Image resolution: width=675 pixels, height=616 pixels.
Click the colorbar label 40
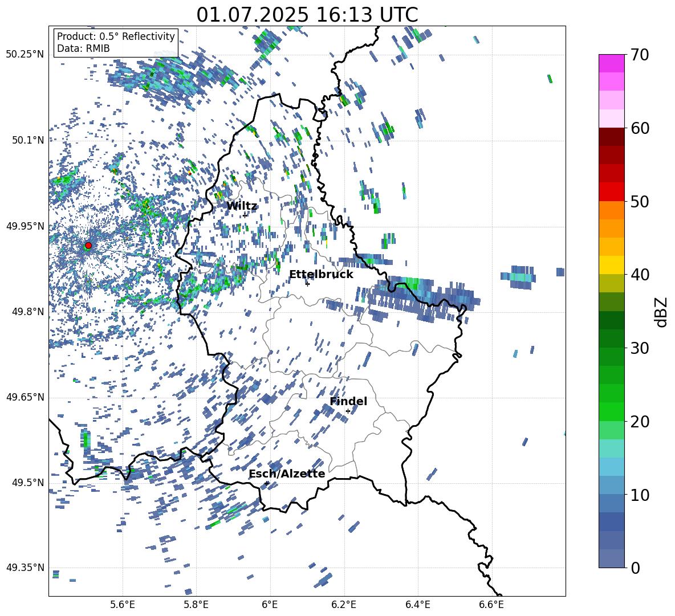(x=640, y=275)
